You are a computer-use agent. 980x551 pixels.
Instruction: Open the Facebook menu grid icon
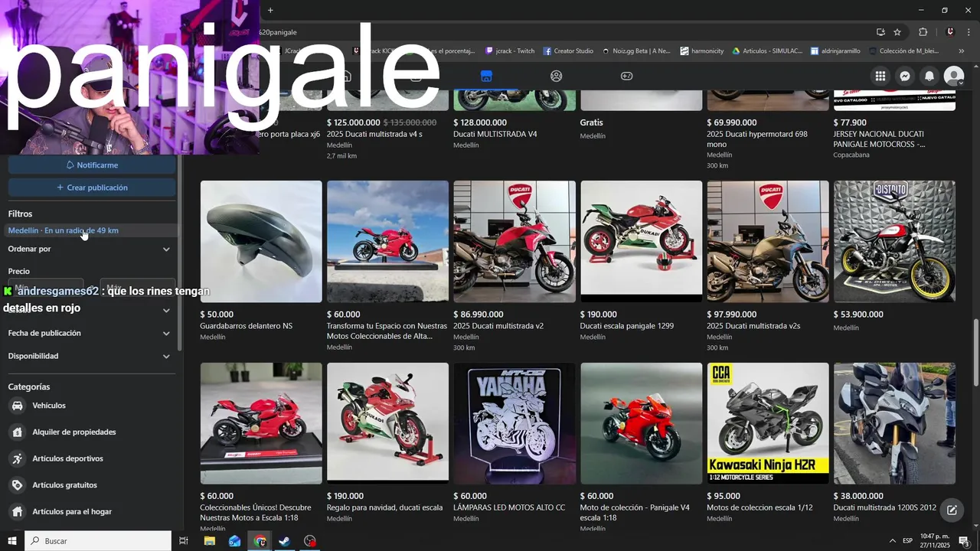tap(880, 76)
